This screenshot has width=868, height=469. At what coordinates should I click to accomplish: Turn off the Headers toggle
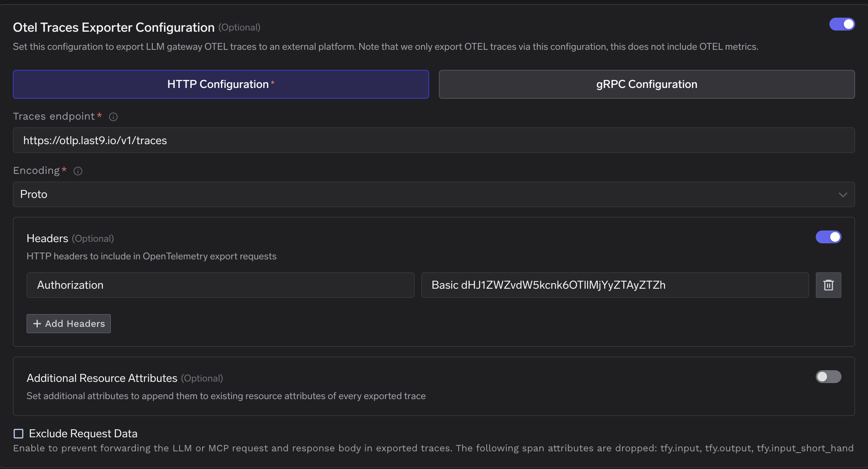point(828,237)
